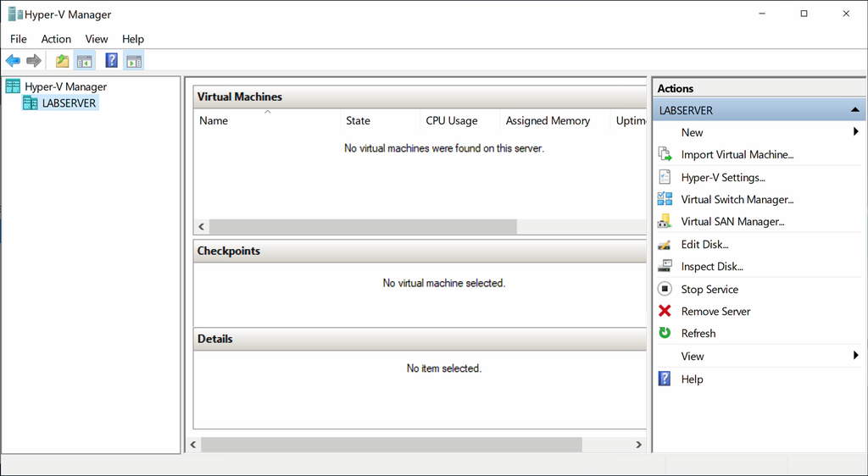
Task: Click the Virtual Switch Manager icon
Action: pyautogui.click(x=665, y=199)
